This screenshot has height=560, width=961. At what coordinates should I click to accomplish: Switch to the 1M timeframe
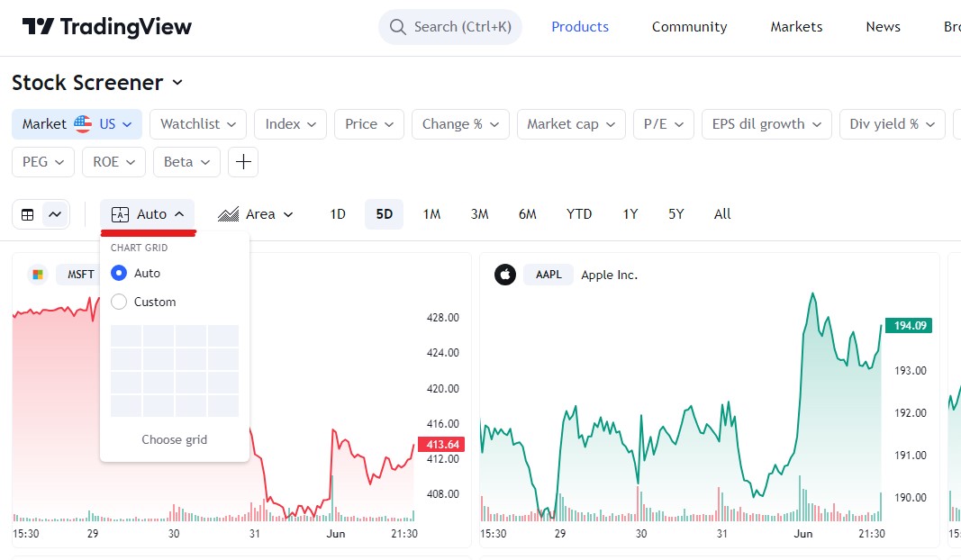(x=431, y=214)
